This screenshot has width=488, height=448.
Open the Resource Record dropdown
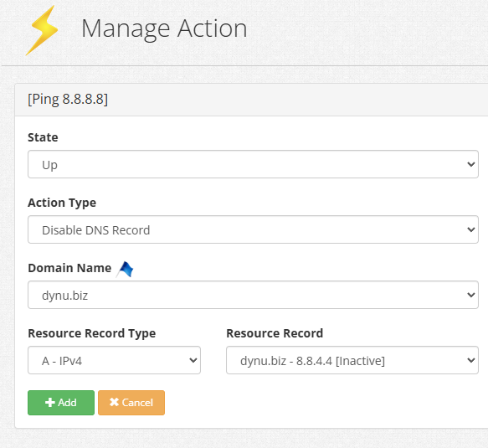pyautogui.click(x=352, y=360)
